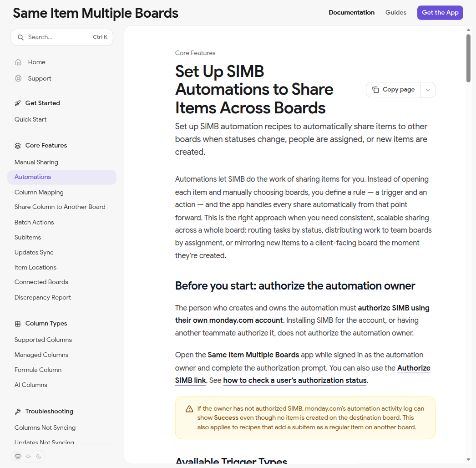Open Columns Not Syncing page

tap(45, 427)
